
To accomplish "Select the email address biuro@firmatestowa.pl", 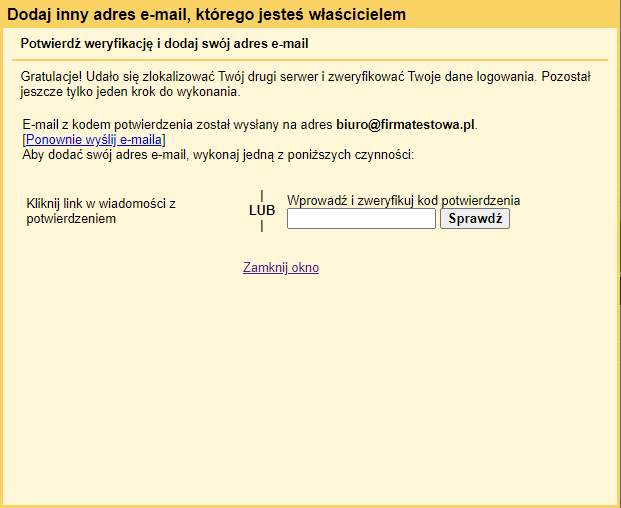I will pos(405,124).
